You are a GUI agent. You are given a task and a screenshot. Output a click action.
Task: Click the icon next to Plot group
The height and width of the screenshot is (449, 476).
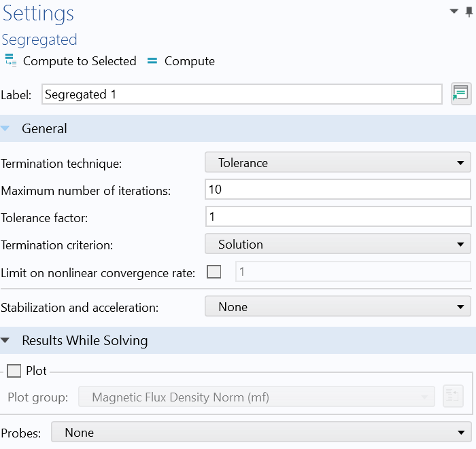coord(453,397)
